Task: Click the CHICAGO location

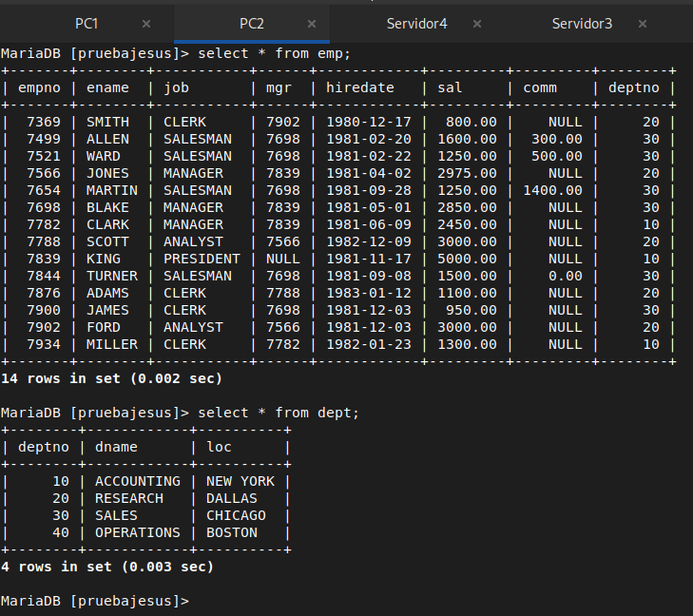Action: 236,515
